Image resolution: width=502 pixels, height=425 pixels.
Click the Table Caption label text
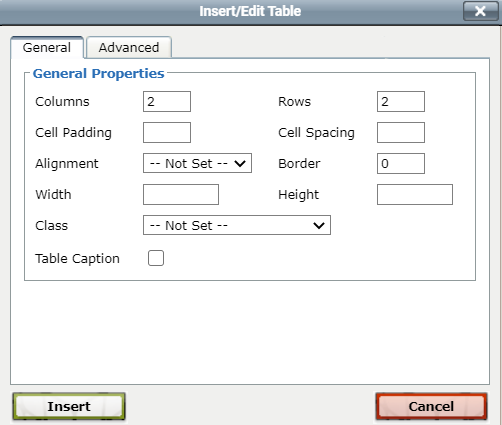pyautogui.click(x=77, y=259)
